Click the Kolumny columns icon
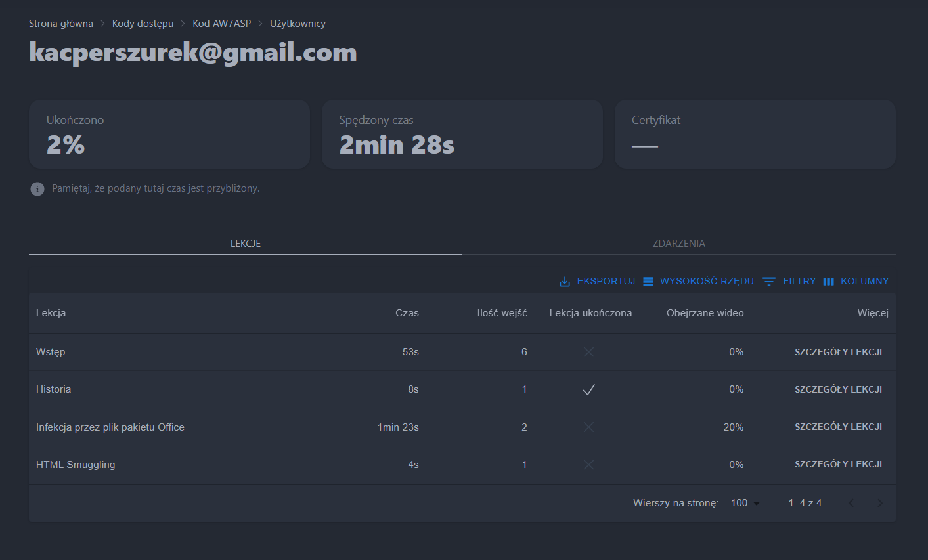The width and height of the screenshot is (928, 560). (829, 282)
